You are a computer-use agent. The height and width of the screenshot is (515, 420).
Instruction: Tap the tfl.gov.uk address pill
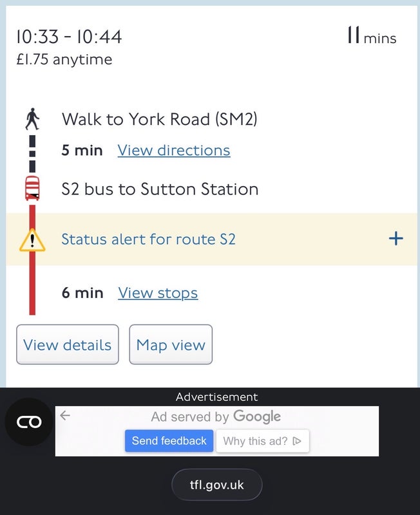point(216,485)
